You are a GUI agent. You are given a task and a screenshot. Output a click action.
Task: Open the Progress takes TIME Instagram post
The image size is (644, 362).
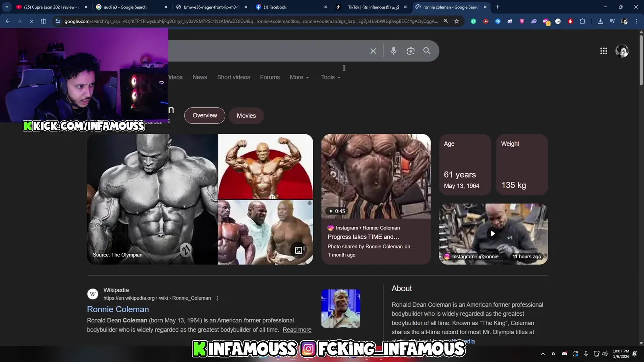tap(363, 237)
